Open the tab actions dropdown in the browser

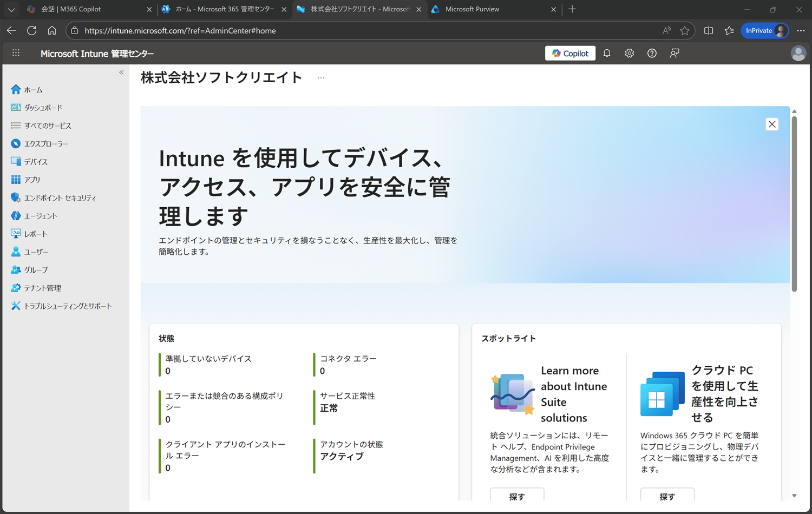click(11, 9)
